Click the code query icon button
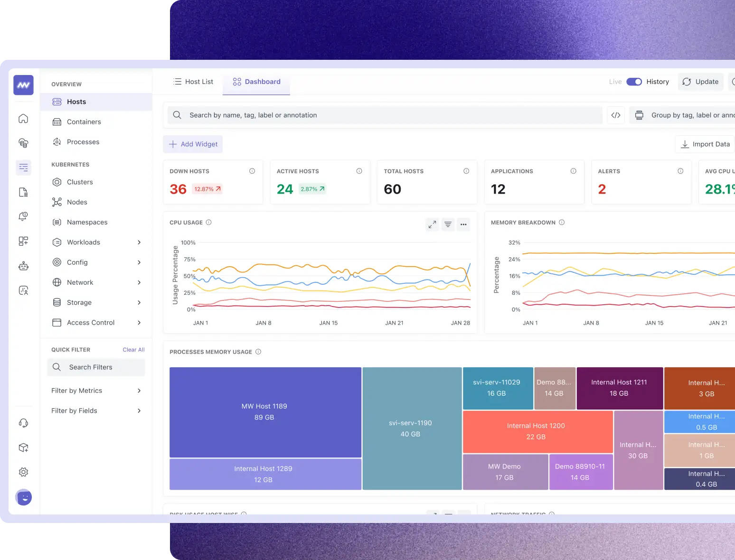Image resolution: width=735 pixels, height=560 pixels. [616, 115]
